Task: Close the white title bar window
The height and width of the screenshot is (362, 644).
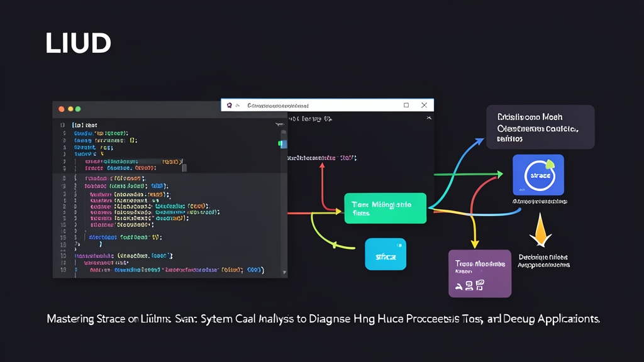Action: (425, 105)
